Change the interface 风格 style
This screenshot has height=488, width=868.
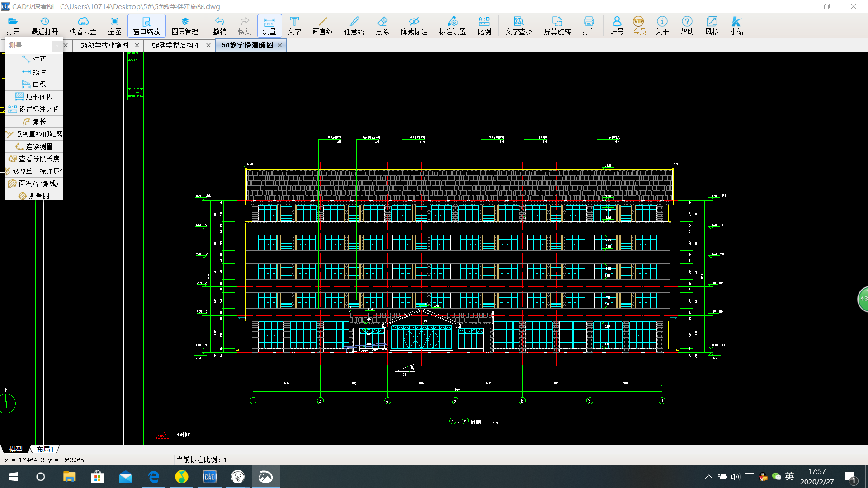click(x=712, y=26)
